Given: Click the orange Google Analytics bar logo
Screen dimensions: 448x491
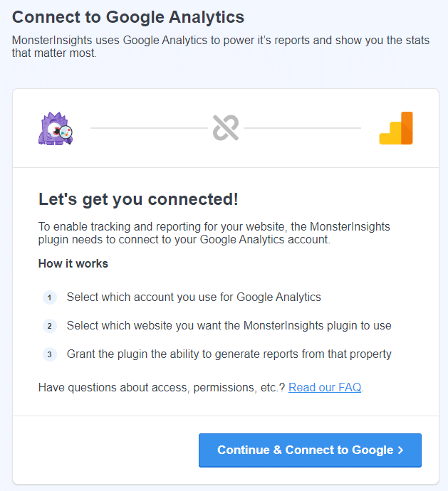Looking at the screenshot, I should pos(396,128).
